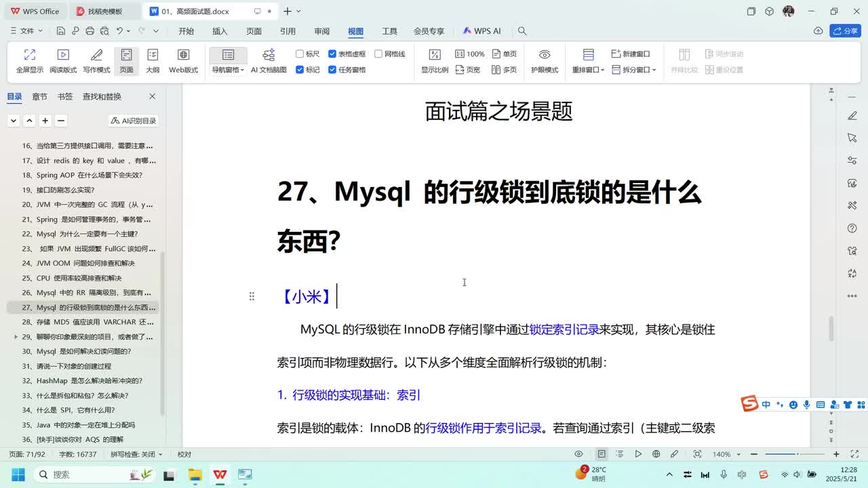The width and height of the screenshot is (868, 488).
Task: Open AI document mind map (AI文档脑图)
Action: click(x=269, y=61)
